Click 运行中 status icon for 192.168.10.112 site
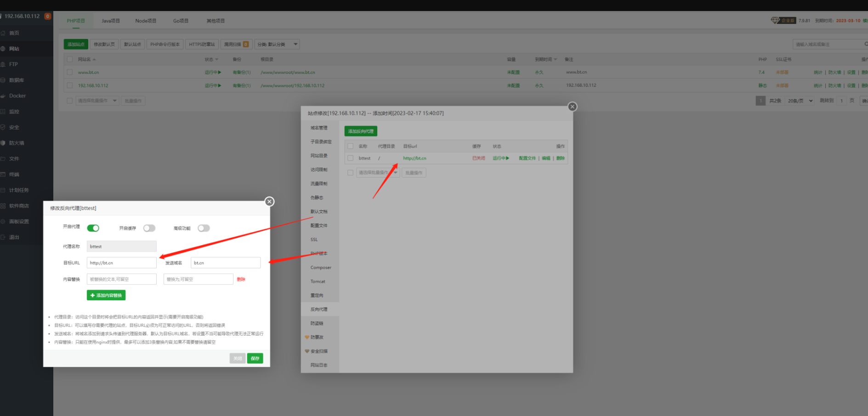This screenshot has width=868, height=416. coord(220,85)
